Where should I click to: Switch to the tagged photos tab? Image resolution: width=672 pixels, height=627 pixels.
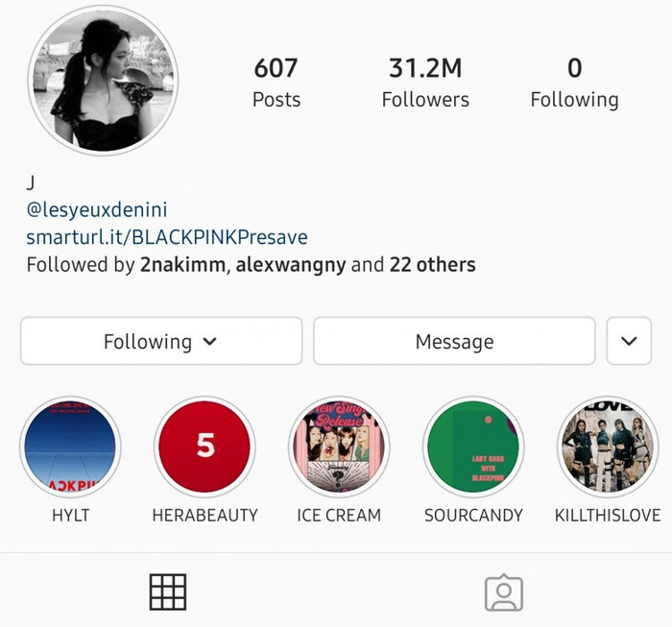click(x=504, y=592)
